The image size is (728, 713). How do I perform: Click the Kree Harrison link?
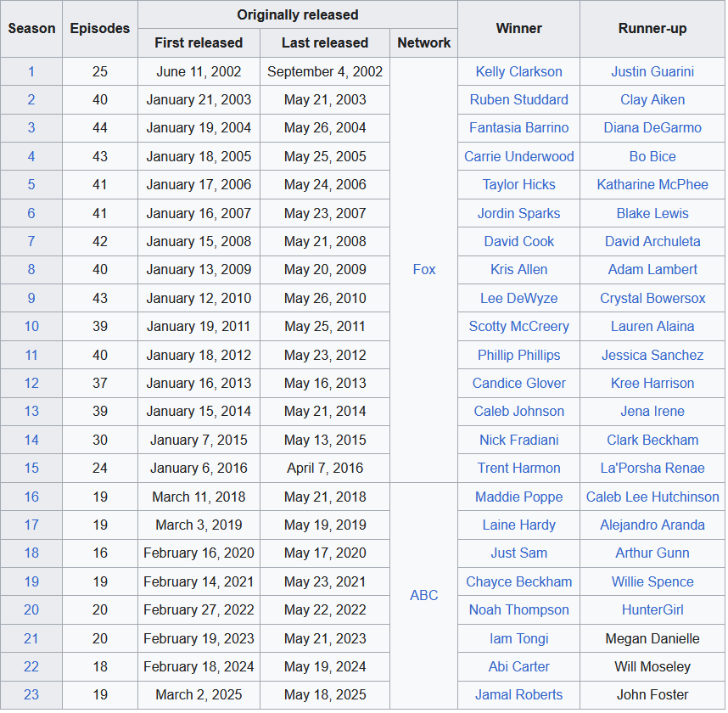point(652,383)
